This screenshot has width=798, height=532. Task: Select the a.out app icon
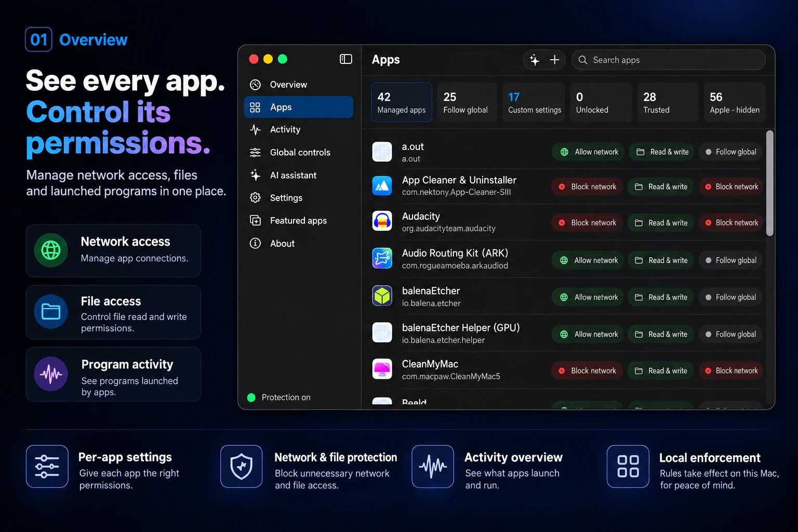click(x=382, y=152)
